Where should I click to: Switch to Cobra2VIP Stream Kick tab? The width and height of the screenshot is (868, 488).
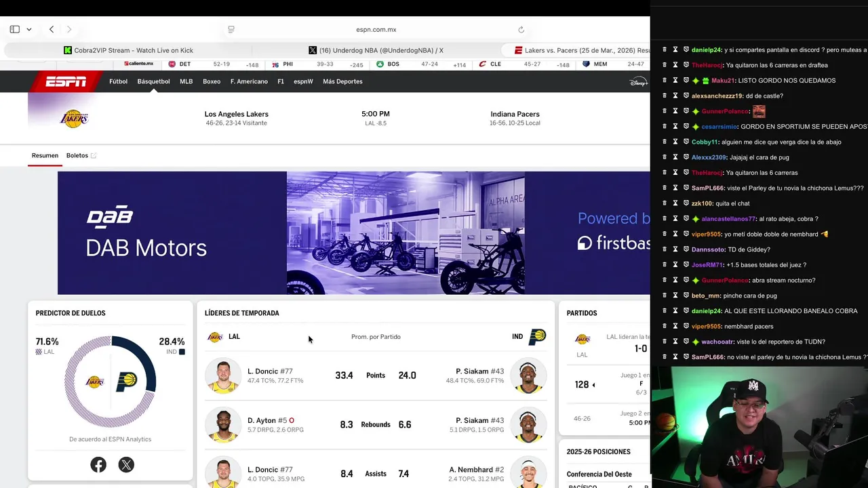128,50
